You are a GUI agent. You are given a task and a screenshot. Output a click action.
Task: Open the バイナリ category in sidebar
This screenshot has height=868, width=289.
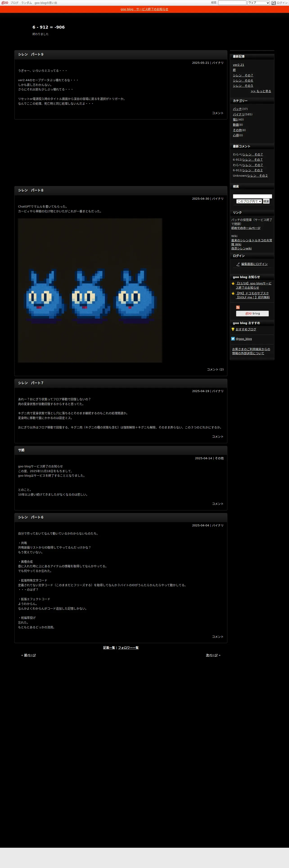click(239, 114)
